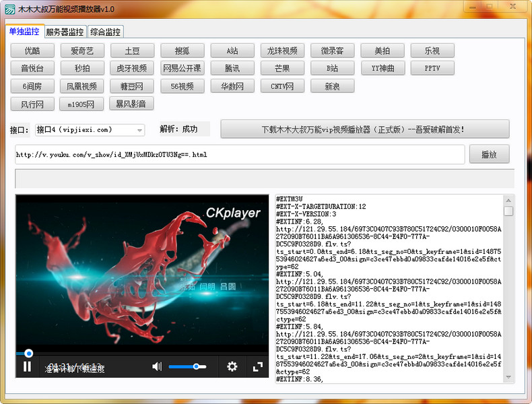Click the 秒拍 button
This screenshot has width=532, height=404.
[82, 69]
